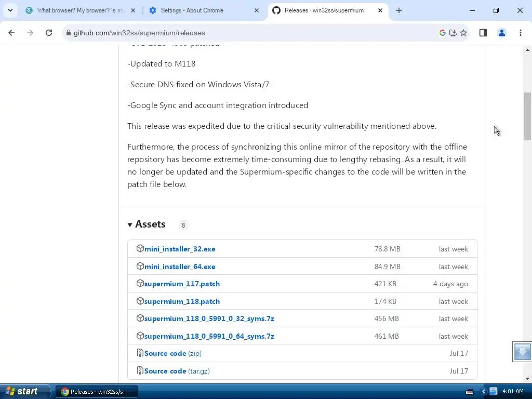Open the side panel icon
Screen dimensions: 532x399
point(483,33)
